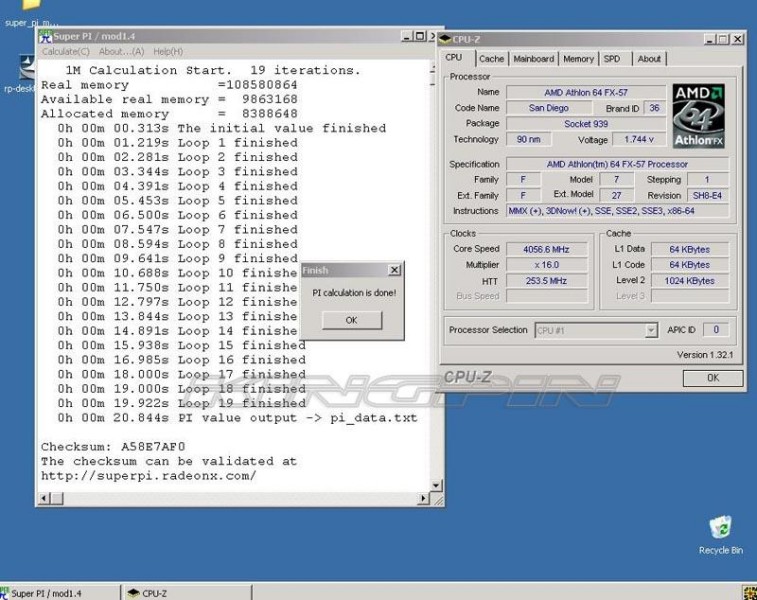Open the About menu in Super PI

[x=121, y=52]
